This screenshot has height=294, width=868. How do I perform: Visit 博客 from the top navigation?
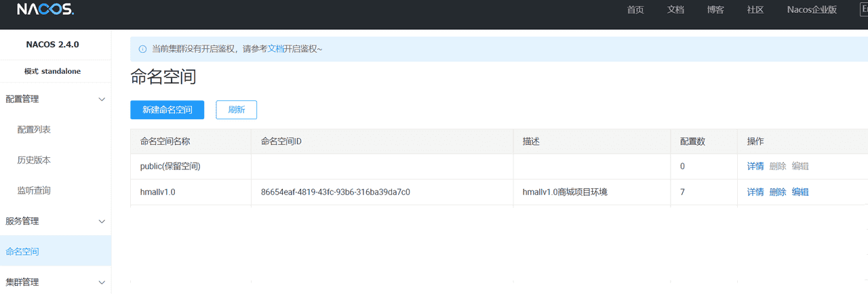point(715,9)
